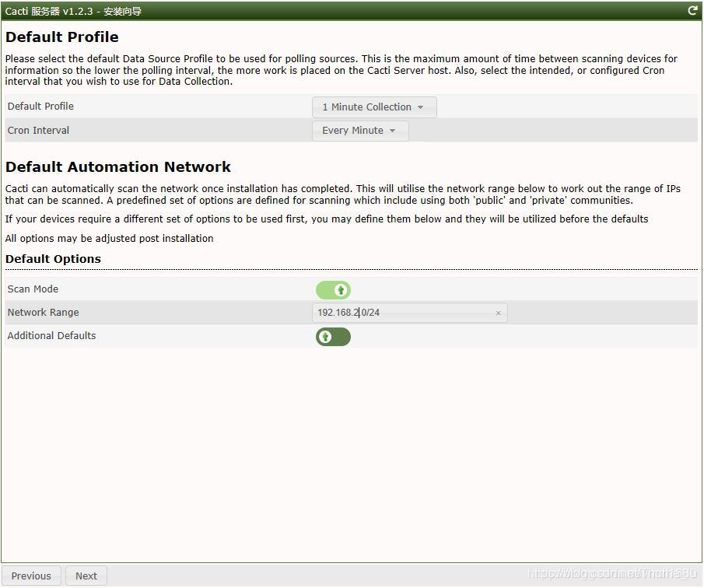The width and height of the screenshot is (704, 588).
Task: Click the Additional Defaults label
Action: click(x=51, y=336)
